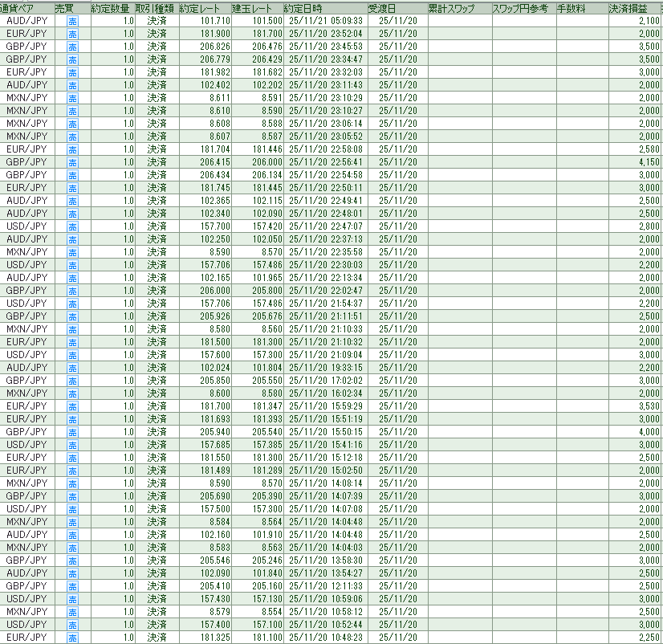Click the 売 badge in the 15:50:15 GBP/JPY row

[x=72, y=432]
